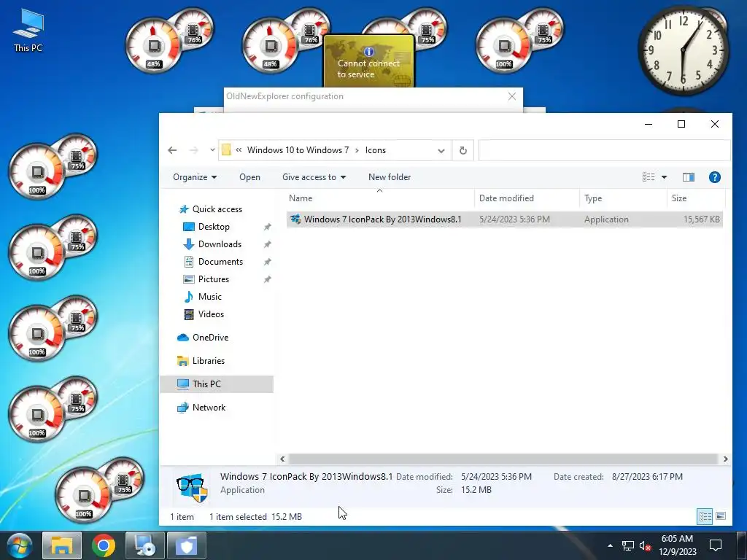This screenshot has width=747, height=560.
Task: Click the Desktop pin icon
Action: (x=267, y=227)
